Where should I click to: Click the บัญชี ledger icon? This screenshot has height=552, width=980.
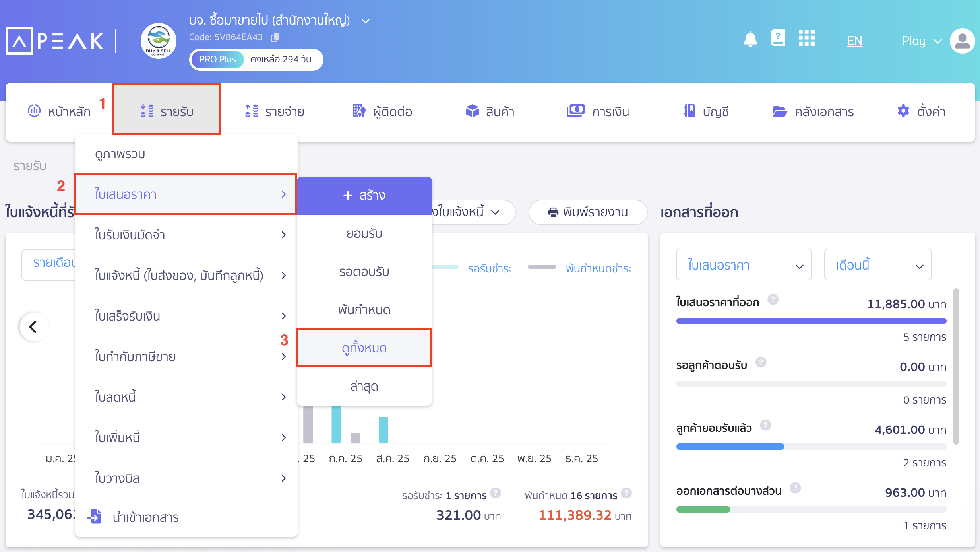coord(689,111)
